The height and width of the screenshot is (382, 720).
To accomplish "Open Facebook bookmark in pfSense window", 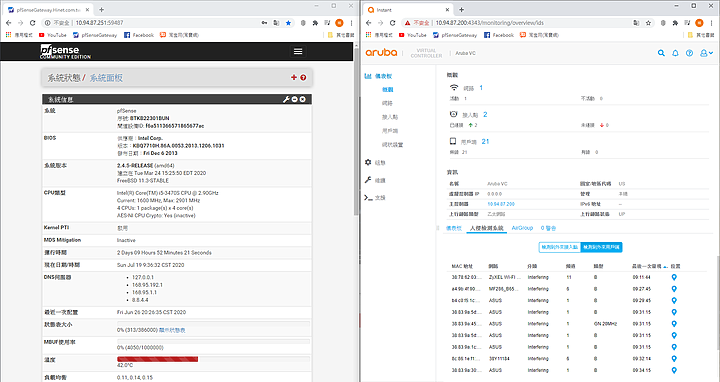I will click(139, 35).
